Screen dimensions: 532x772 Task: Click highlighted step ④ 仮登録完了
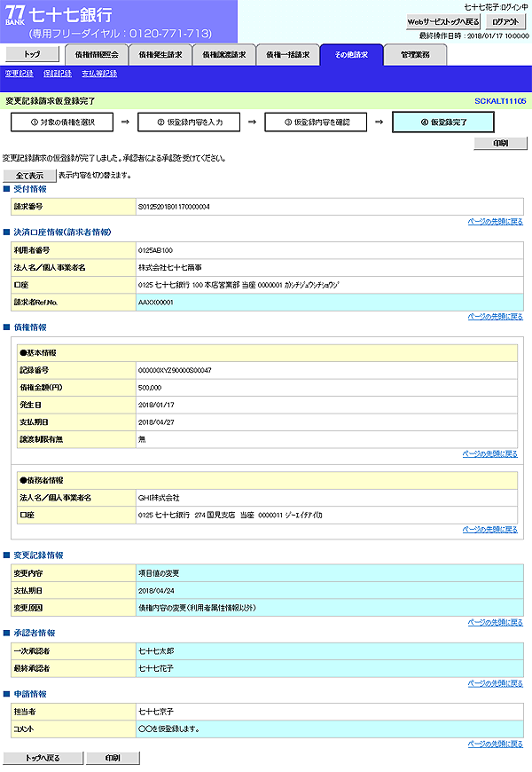443,122
